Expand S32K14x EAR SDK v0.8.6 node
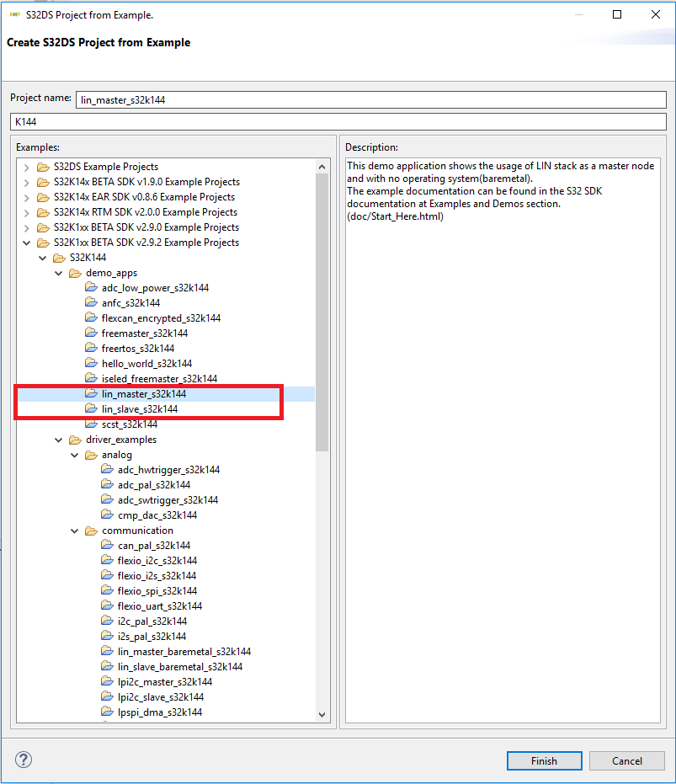Screen dimensions: 676x784 tap(27, 197)
